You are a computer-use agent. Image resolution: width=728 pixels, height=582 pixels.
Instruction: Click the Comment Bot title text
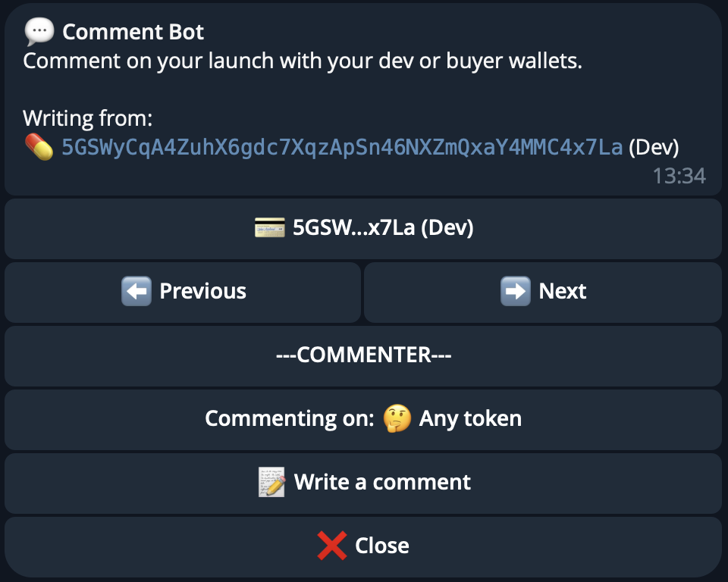(x=133, y=32)
